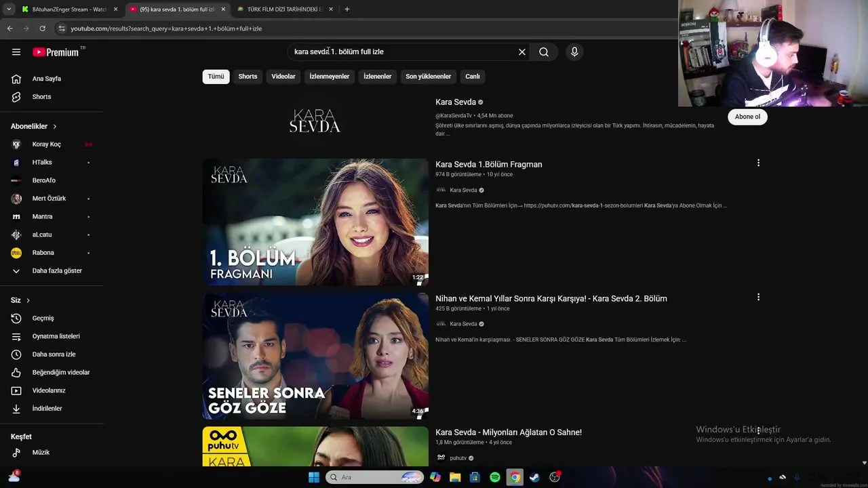
Task: Play Kara Sevda 1.Bölüm Fragman thumbnail
Action: pyautogui.click(x=315, y=222)
